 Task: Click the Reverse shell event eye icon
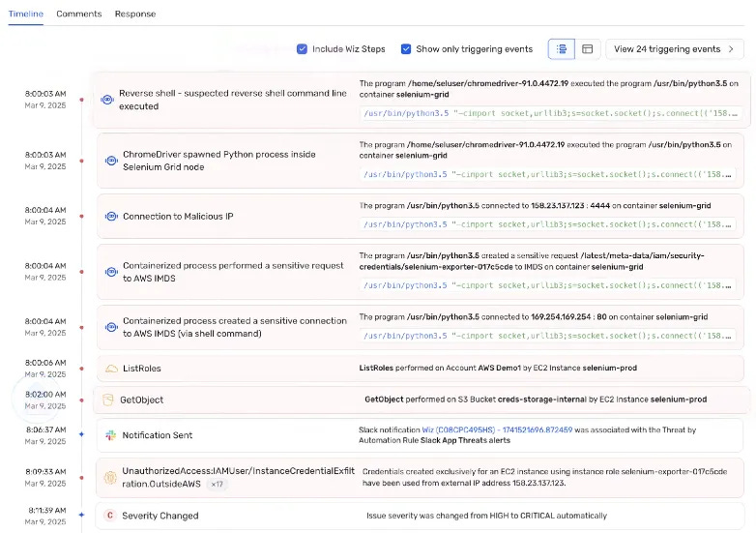point(107,100)
